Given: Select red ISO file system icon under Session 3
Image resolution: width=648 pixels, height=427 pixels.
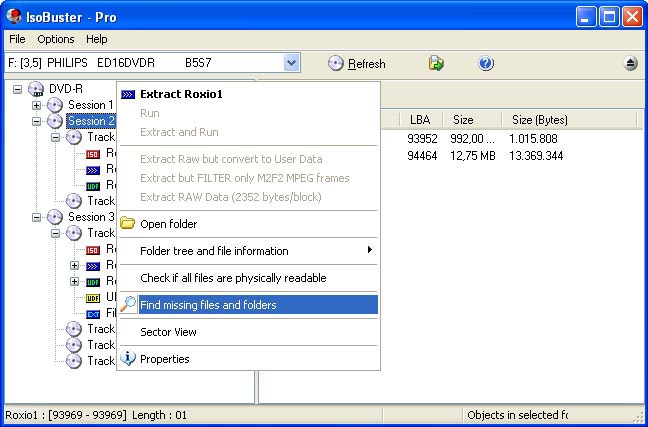Looking at the screenshot, I should [x=93, y=250].
